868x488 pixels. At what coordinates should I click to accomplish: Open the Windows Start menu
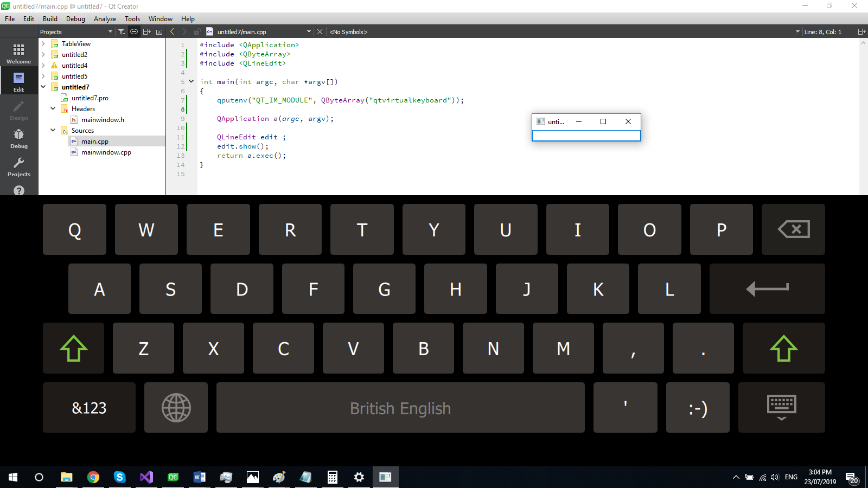(13, 477)
